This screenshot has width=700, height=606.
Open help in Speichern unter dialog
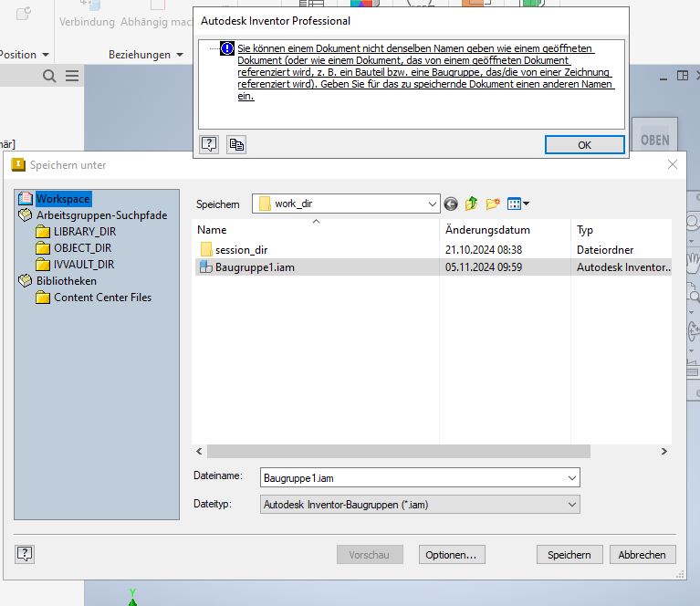[25, 554]
